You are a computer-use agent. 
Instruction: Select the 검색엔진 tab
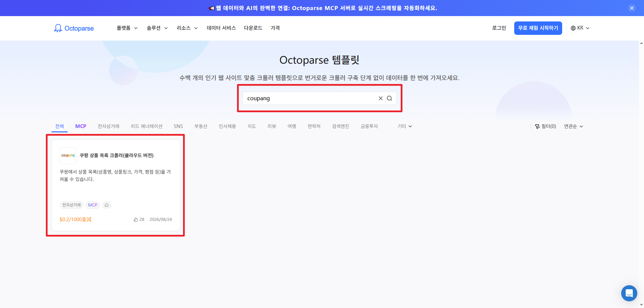point(340,126)
